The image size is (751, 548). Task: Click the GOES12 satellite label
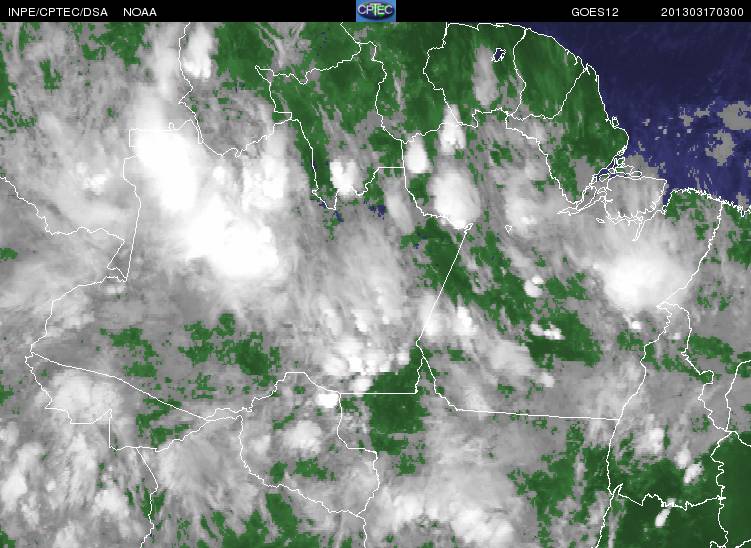pyautogui.click(x=594, y=12)
